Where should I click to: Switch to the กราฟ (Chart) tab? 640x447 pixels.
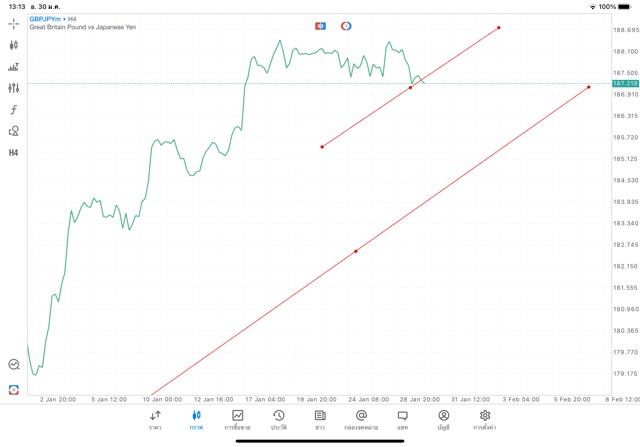click(x=197, y=420)
